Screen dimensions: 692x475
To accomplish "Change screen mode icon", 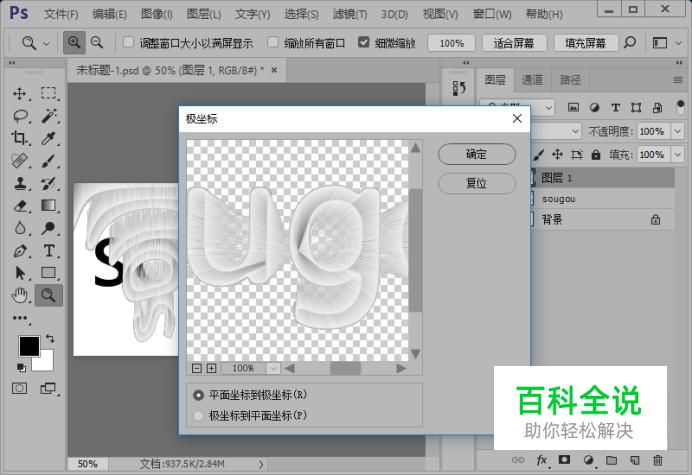I will tap(48, 388).
